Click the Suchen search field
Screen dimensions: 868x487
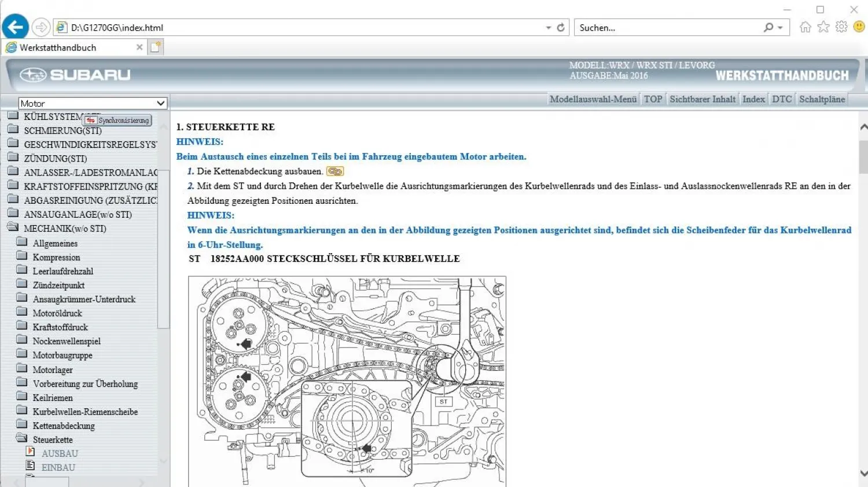click(668, 28)
